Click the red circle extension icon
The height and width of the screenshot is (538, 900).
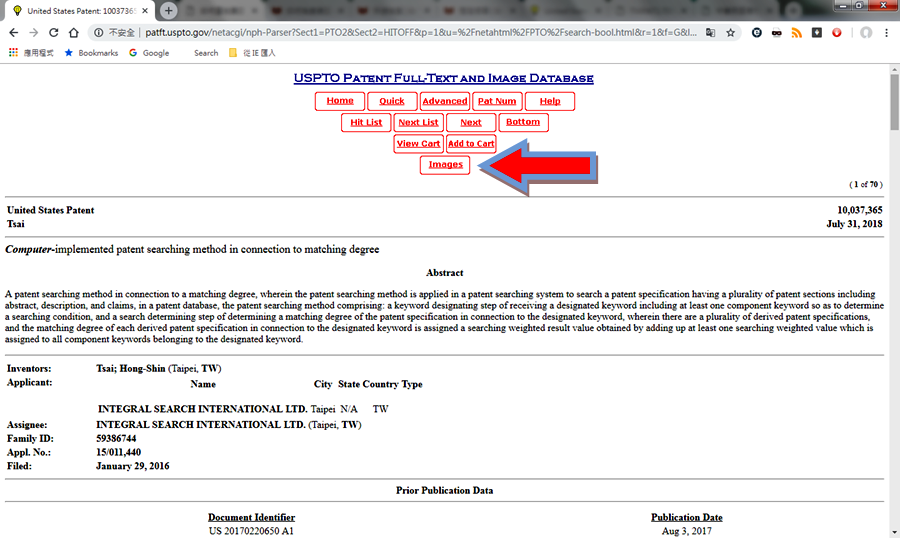(x=837, y=33)
